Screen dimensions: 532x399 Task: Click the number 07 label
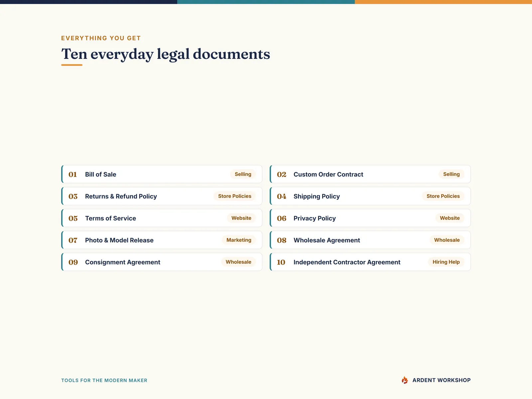[73, 240]
